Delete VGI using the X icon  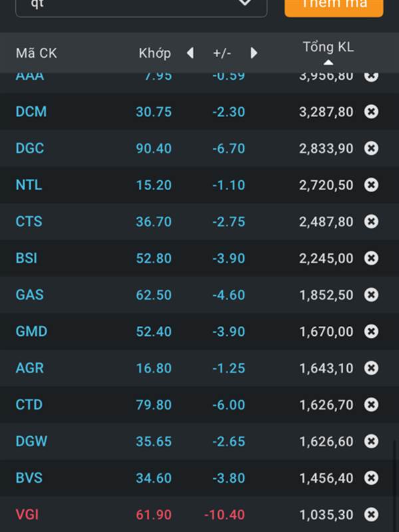(x=371, y=514)
